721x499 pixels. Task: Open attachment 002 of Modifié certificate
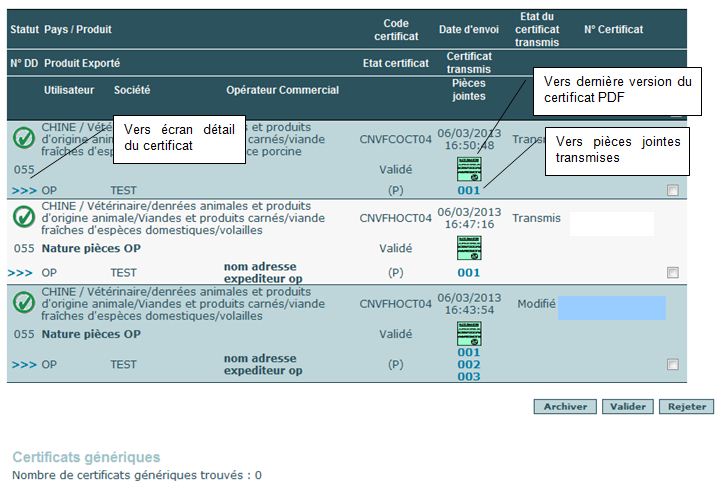(x=469, y=365)
